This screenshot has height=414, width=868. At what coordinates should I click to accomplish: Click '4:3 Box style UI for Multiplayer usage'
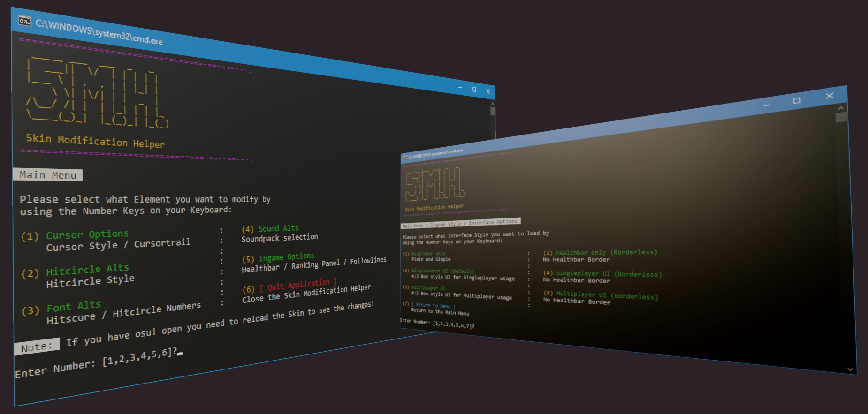[x=462, y=295]
